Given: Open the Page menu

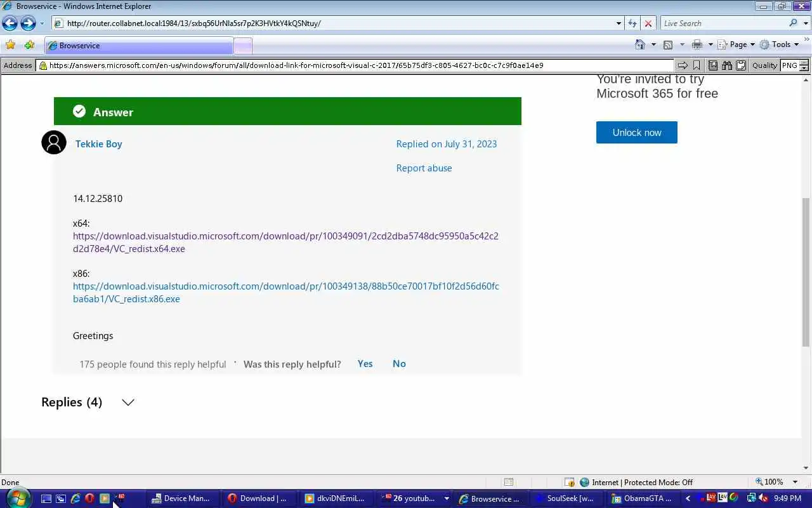Looking at the screenshot, I should click(736, 44).
